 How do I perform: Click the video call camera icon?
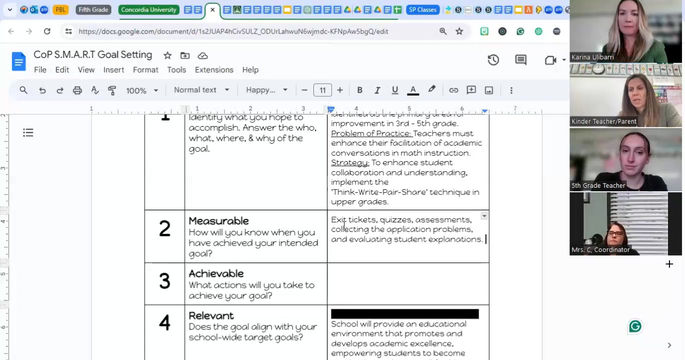(x=550, y=60)
